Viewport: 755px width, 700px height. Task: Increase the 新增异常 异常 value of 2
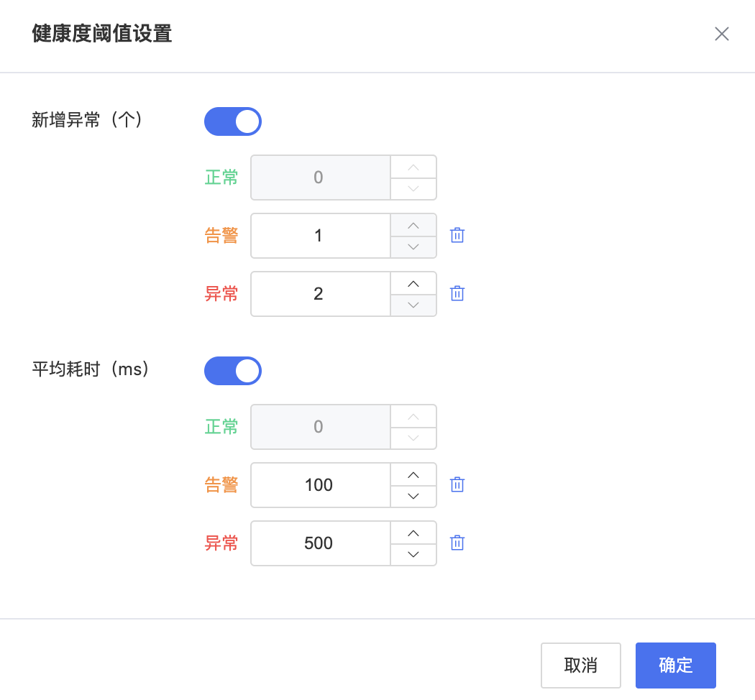click(413, 283)
